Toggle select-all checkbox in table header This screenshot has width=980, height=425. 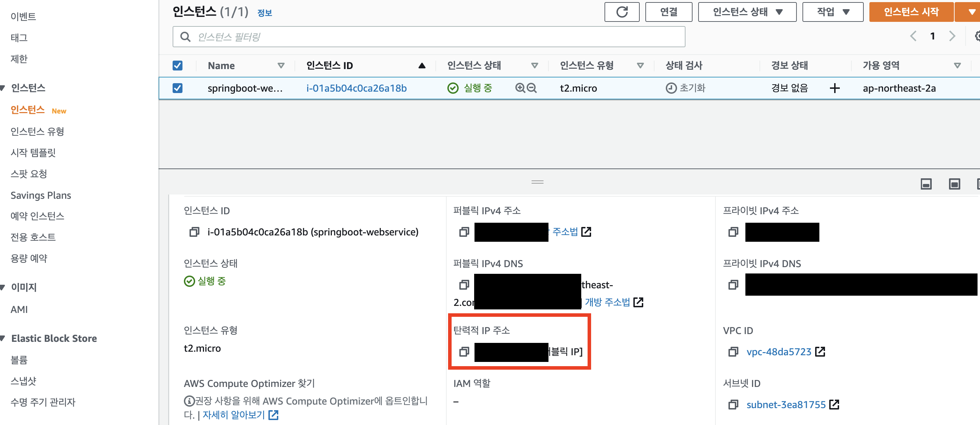click(x=177, y=66)
